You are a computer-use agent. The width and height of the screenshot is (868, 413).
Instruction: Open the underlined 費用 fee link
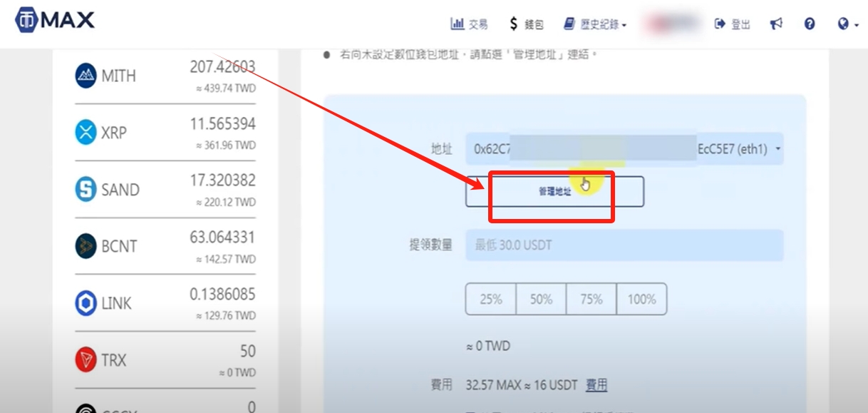(x=596, y=385)
